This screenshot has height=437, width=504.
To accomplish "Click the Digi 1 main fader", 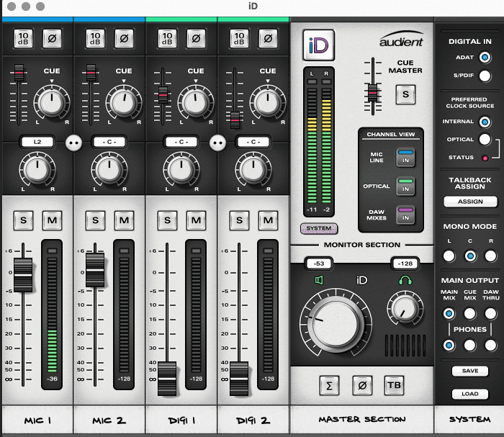I will point(167,379).
